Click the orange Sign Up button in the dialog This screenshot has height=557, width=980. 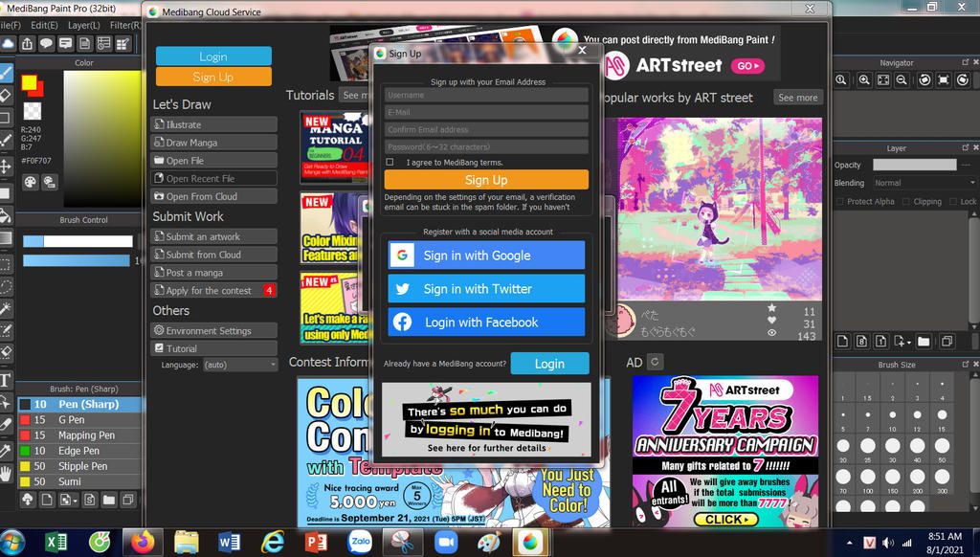[486, 180]
